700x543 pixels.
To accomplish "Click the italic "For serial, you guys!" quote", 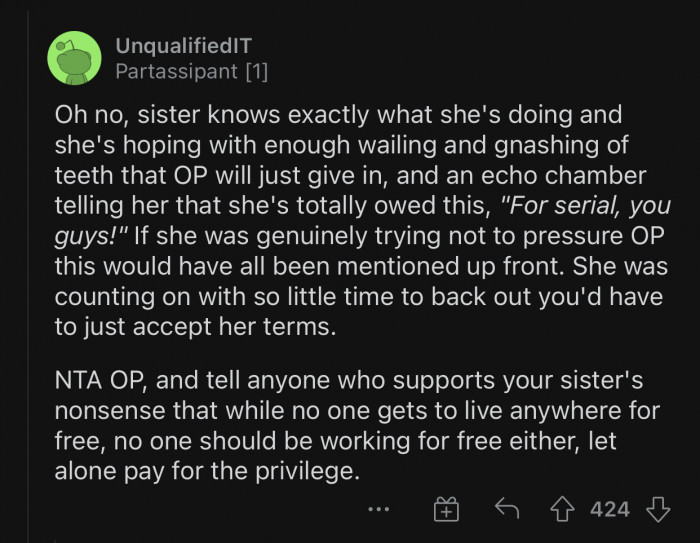I will click(x=362, y=221).
